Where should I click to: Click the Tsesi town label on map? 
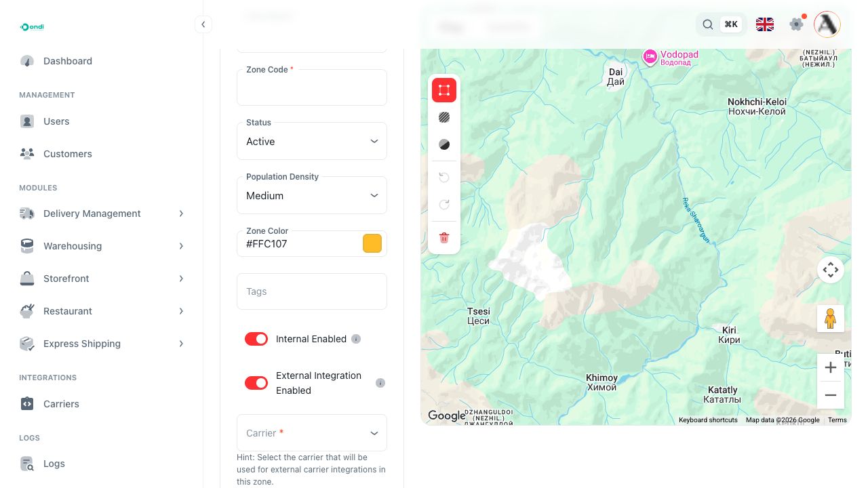[479, 317]
